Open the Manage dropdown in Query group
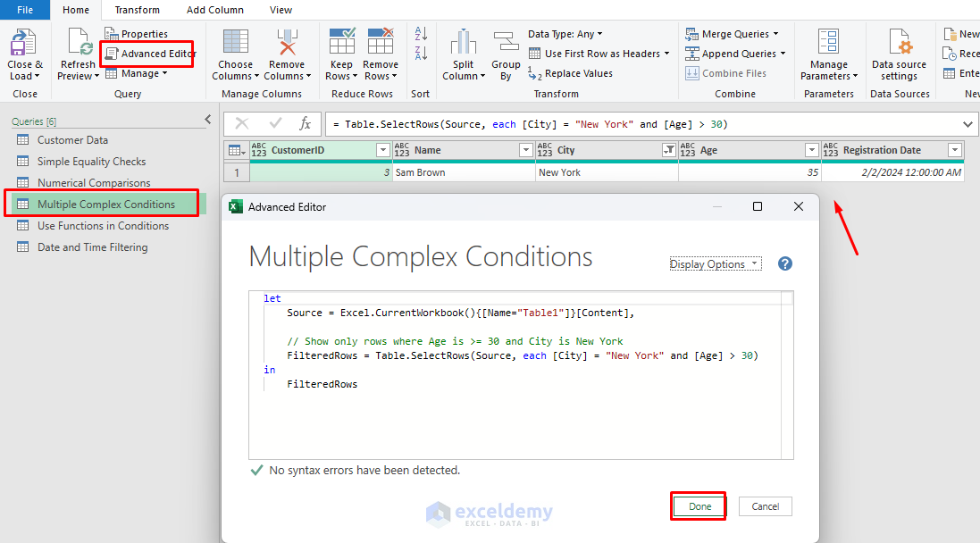980x543 pixels. point(137,74)
